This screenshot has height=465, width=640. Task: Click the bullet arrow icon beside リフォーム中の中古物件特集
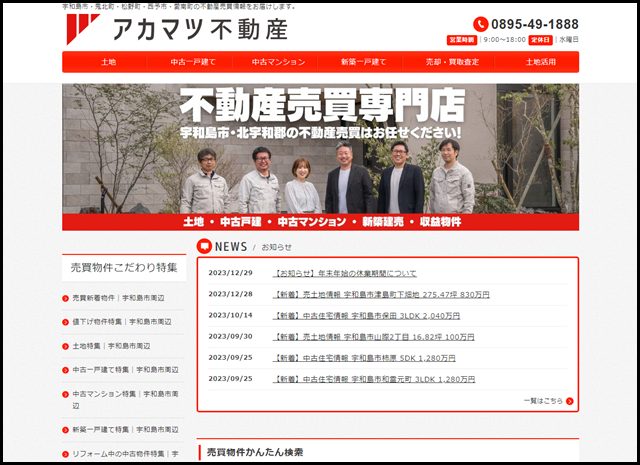(65, 454)
